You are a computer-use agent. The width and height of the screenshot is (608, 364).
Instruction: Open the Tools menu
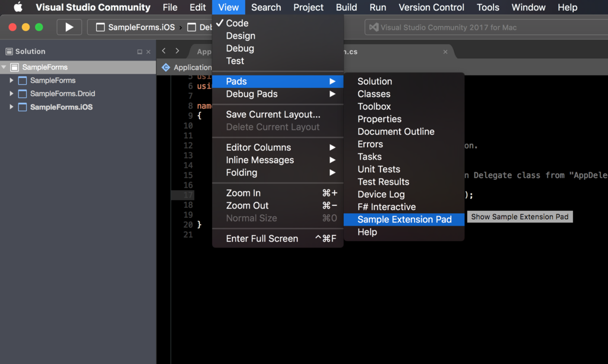coord(488,7)
